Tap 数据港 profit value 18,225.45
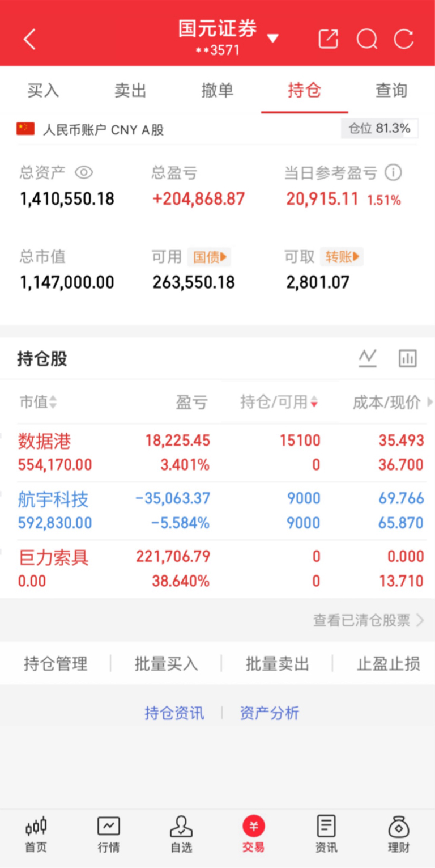The image size is (435, 868). point(177,441)
